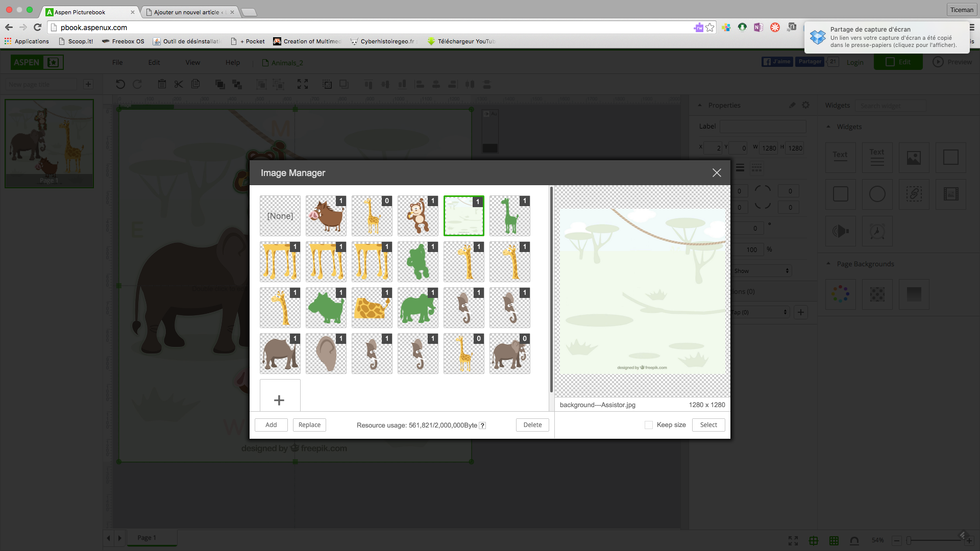Collapse the Page Backgrounds section

828,264
